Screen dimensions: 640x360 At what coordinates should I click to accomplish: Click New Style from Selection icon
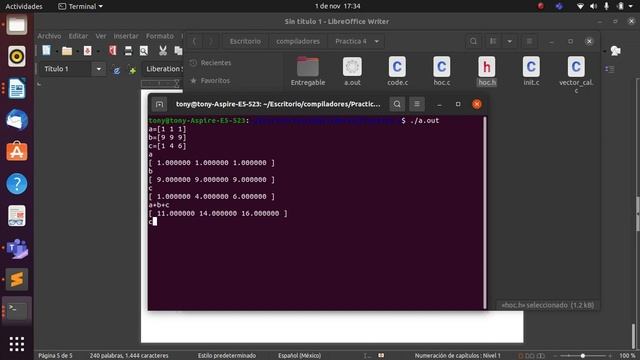click(132, 70)
